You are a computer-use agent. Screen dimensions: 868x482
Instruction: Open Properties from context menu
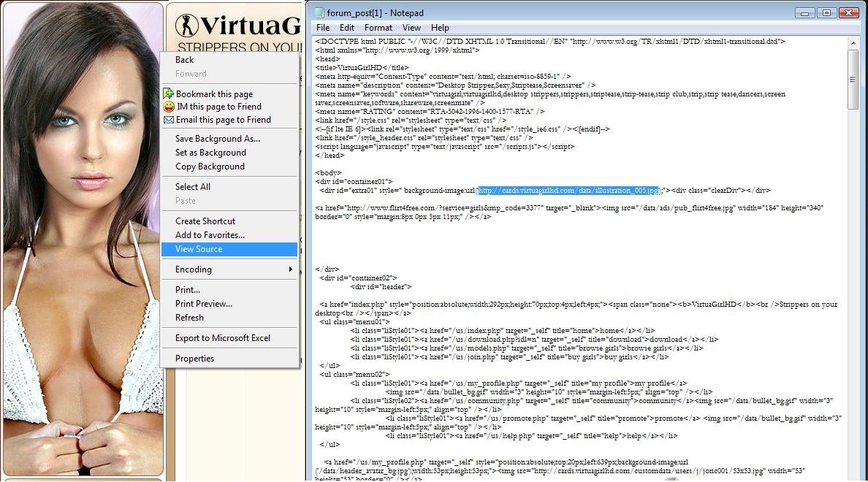(194, 359)
